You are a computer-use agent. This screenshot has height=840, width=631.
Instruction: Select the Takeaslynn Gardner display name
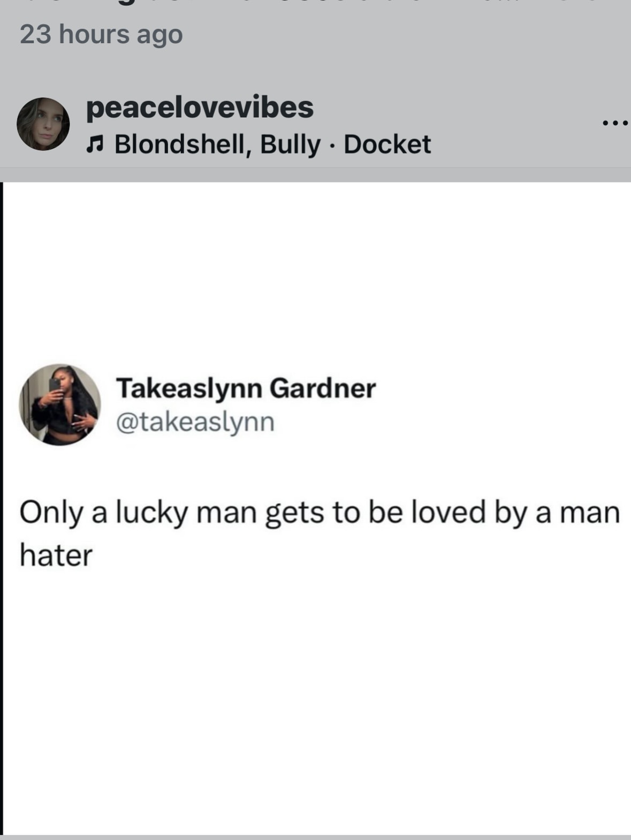246,388
